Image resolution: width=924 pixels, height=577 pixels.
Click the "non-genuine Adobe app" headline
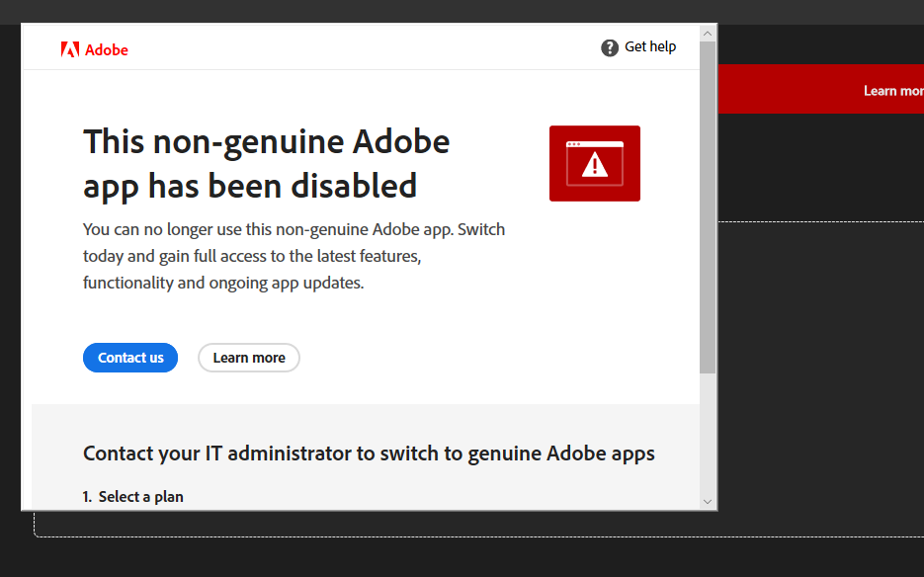coord(267,164)
